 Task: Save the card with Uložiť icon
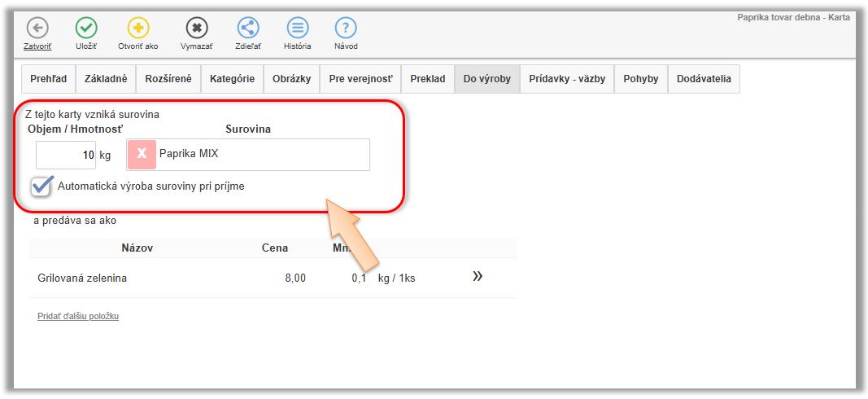coord(86,28)
